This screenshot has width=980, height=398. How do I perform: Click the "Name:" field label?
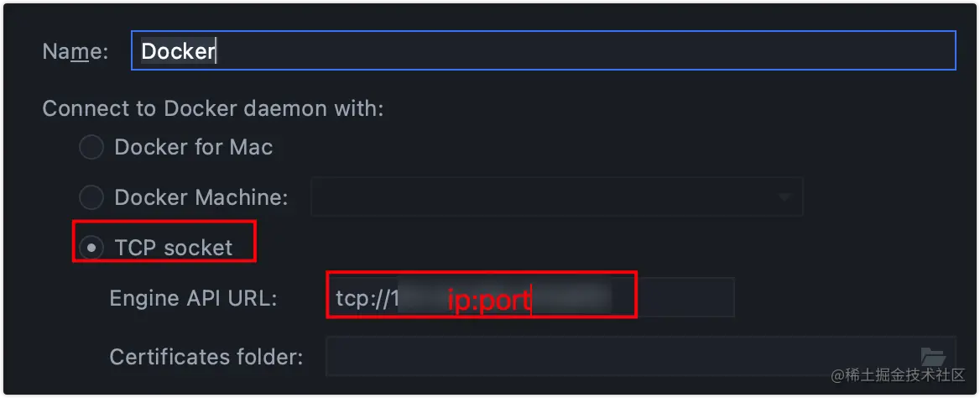(76, 51)
